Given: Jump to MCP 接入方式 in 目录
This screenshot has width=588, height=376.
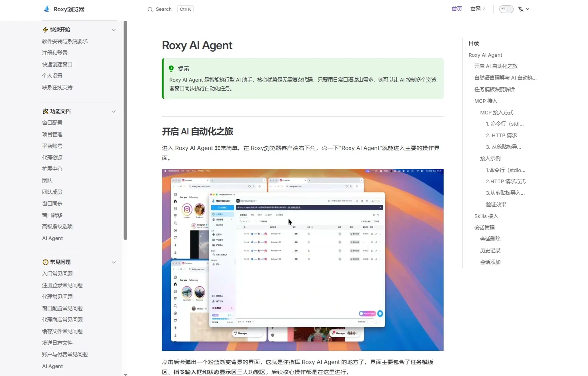Looking at the screenshot, I should [x=497, y=113].
